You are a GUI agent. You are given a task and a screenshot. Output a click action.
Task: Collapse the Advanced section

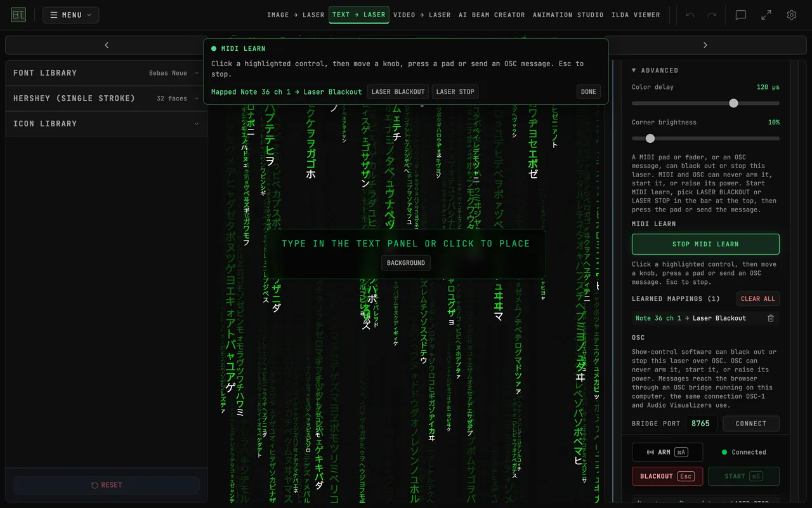tap(655, 70)
